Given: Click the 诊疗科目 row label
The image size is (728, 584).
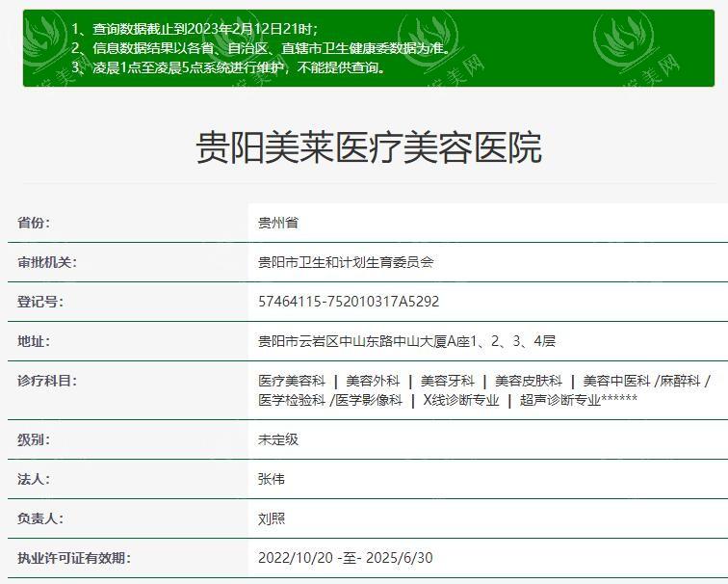Looking at the screenshot, I should (46, 381).
